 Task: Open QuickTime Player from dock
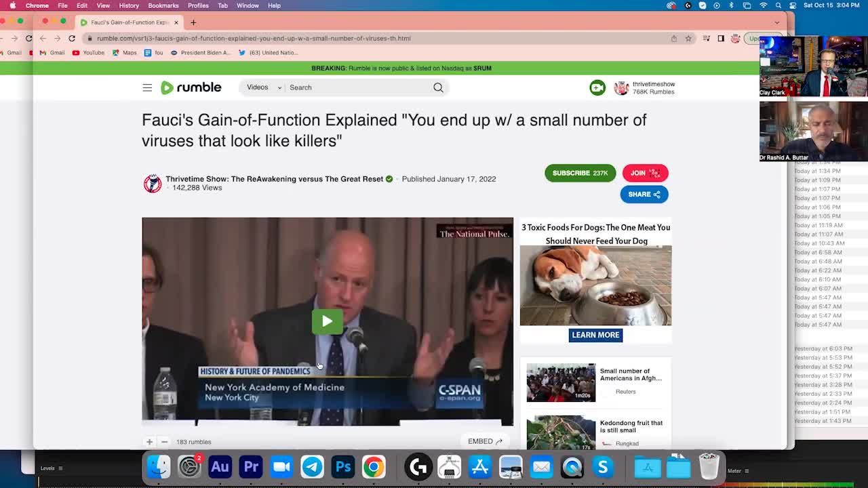572,467
